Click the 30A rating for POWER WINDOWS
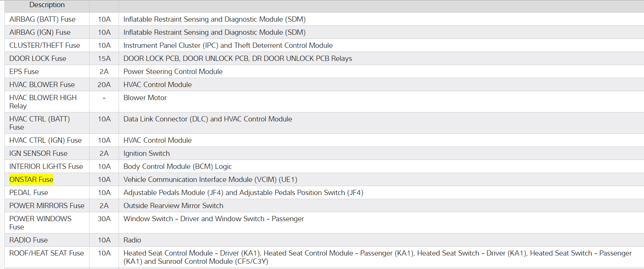Image resolution: width=644 pixels, height=269 pixels. (x=104, y=219)
